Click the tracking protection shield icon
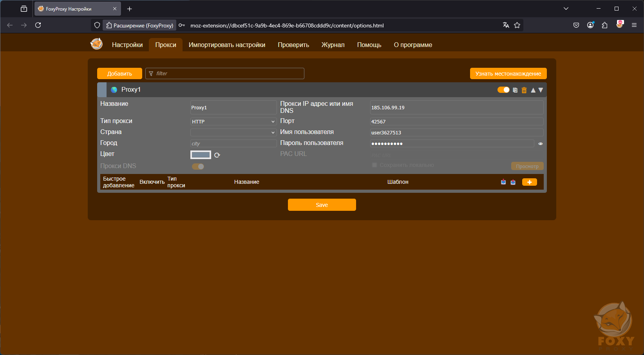 97,25
